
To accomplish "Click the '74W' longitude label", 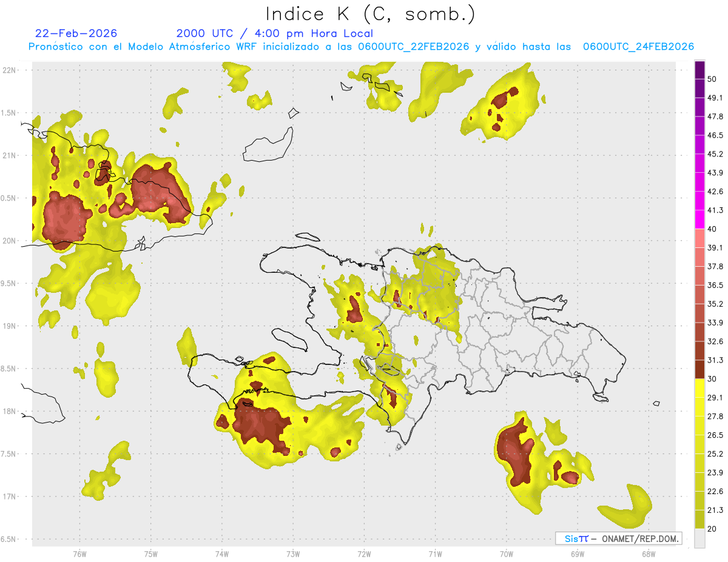I will point(222,554).
